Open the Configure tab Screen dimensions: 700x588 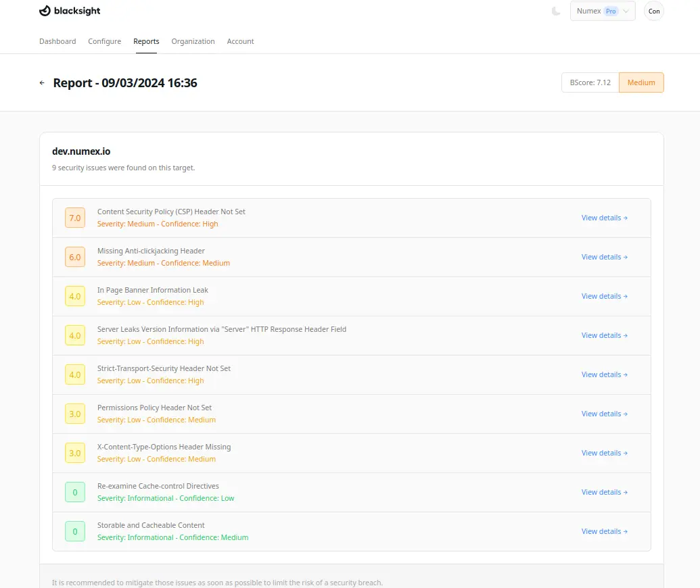click(x=104, y=41)
